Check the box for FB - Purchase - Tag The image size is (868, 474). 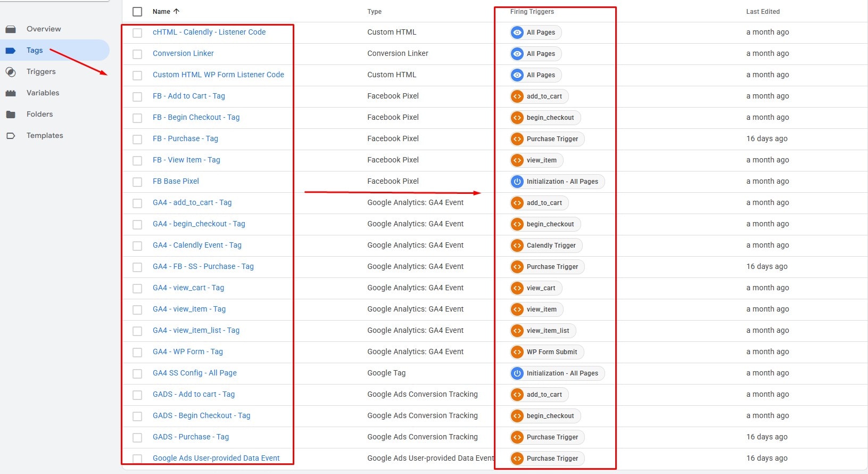[137, 139]
